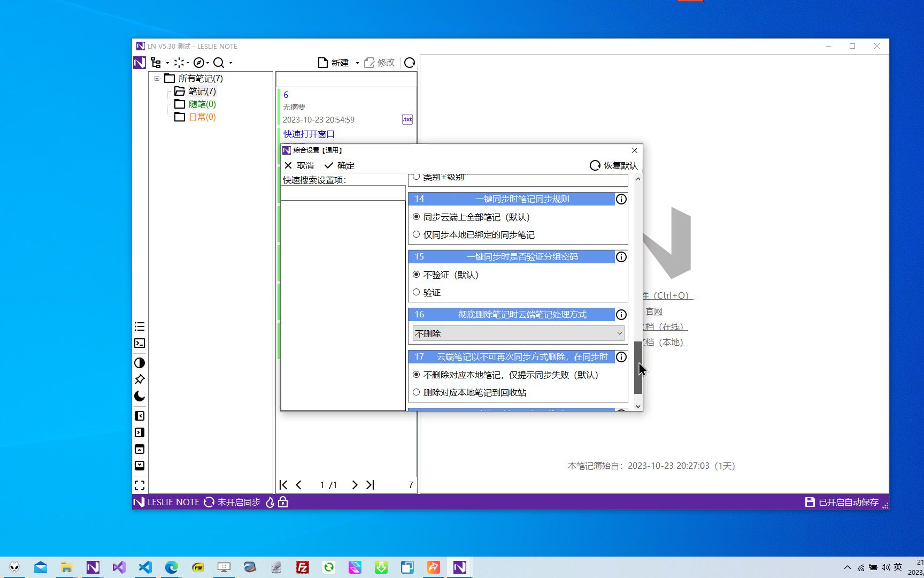Screen dimensions: 924x578
Task: Choose 删除对应本地笔记到回收站
Action: point(417,392)
